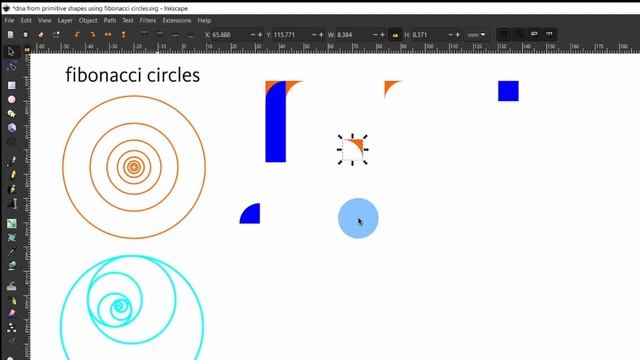Toggle the touch-path selection mode icon
Image resolution: width=640 pixels, height=360 pixels.
pyautogui.click(x=56, y=35)
